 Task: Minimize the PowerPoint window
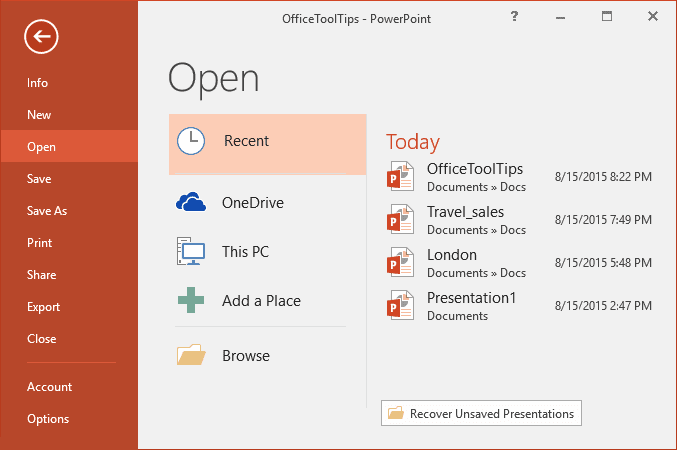click(x=560, y=17)
